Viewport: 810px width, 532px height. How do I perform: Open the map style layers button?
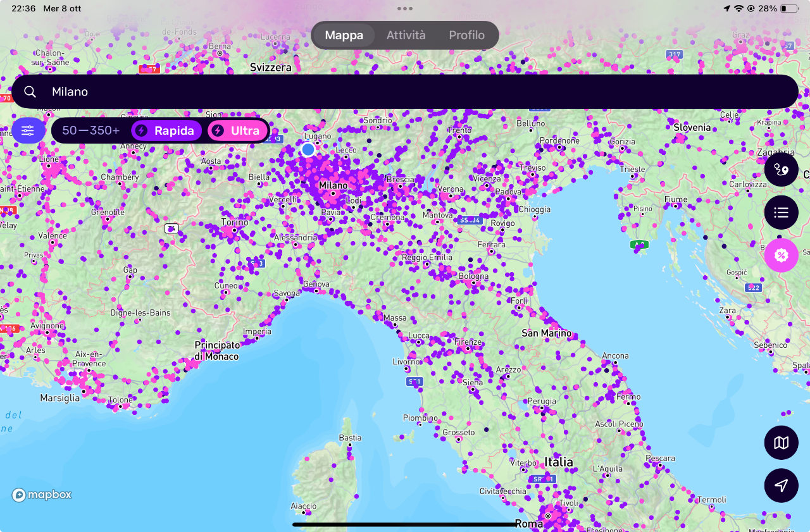click(781, 443)
